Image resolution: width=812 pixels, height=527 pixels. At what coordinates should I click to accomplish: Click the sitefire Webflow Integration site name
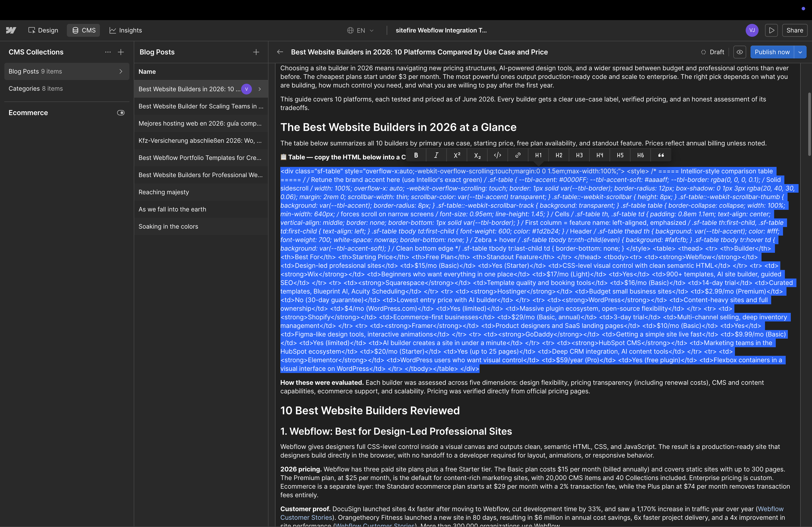[x=441, y=30]
